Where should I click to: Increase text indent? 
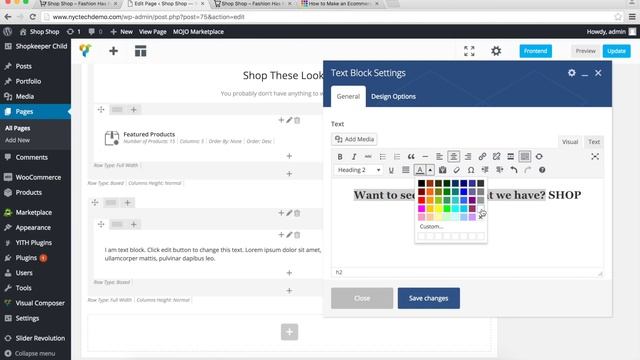(500, 170)
